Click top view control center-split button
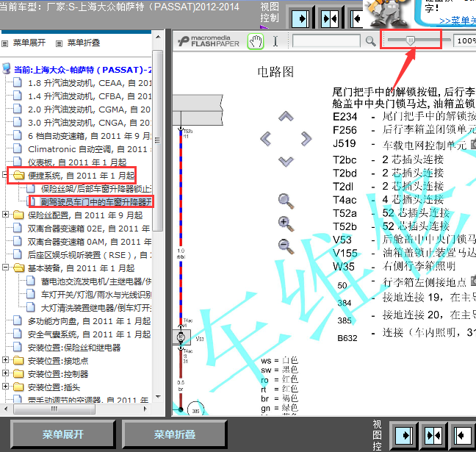 330,19
